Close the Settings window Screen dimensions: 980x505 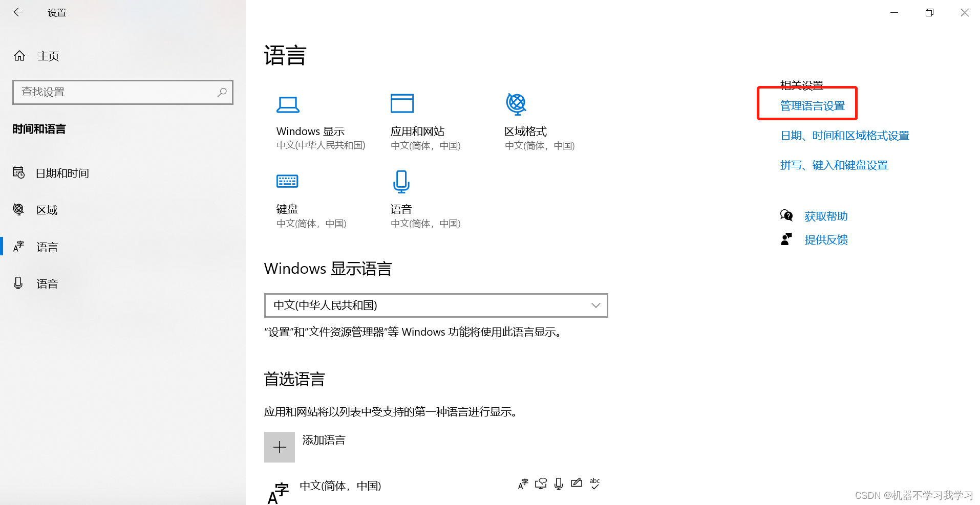pyautogui.click(x=965, y=12)
